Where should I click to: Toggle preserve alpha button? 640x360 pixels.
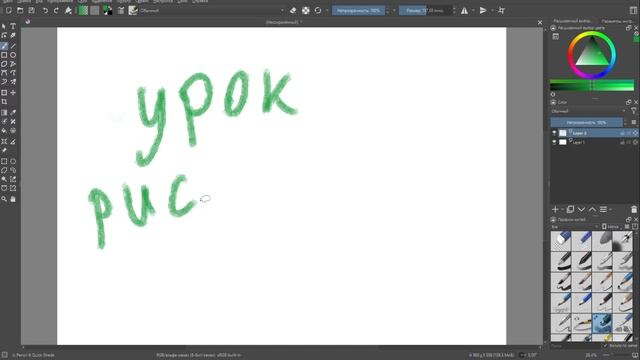click(x=306, y=11)
